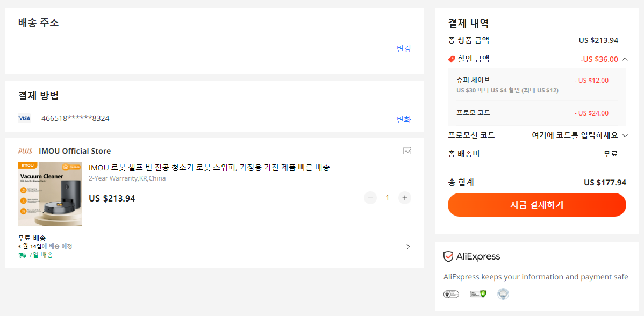Click the round blue seal badge

(503, 294)
